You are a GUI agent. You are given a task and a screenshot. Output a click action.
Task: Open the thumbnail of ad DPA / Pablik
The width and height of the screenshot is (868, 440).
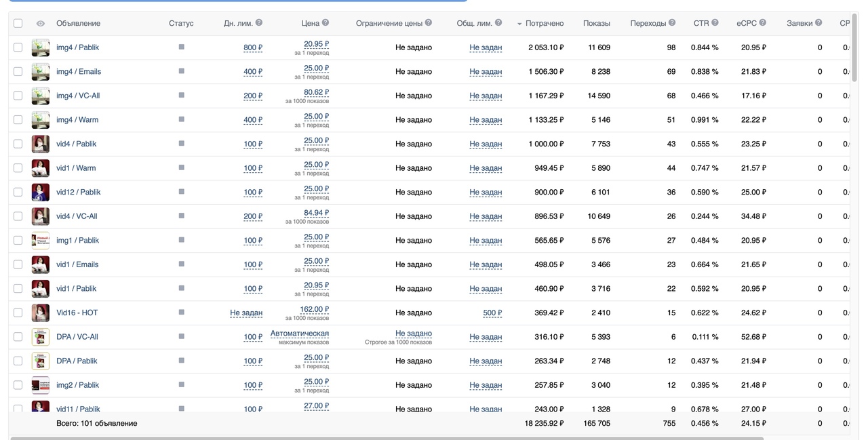pyautogui.click(x=41, y=361)
